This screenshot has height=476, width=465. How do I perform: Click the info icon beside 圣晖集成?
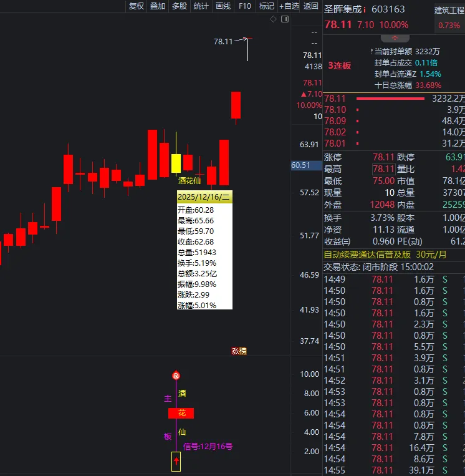tap(365, 9)
